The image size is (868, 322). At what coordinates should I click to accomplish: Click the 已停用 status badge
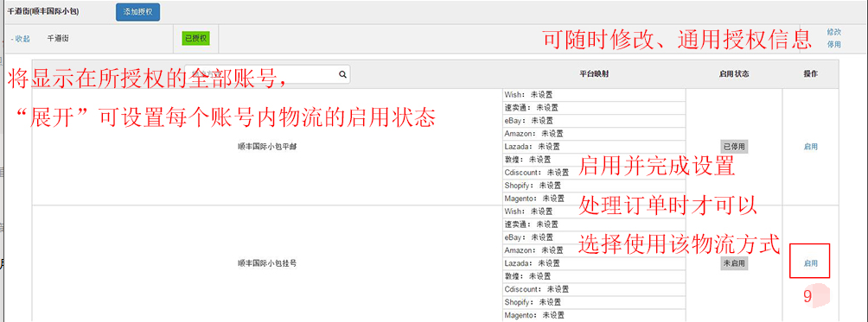[734, 147]
